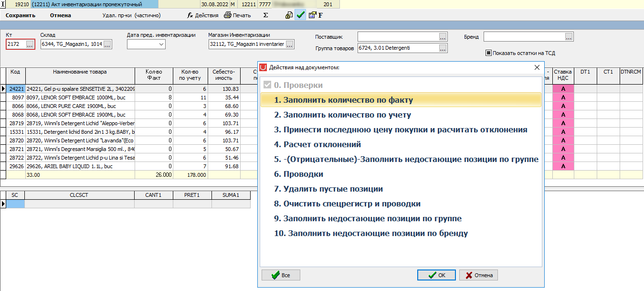
Task: Click the toolbar Отмена command
Action: click(61, 15)
